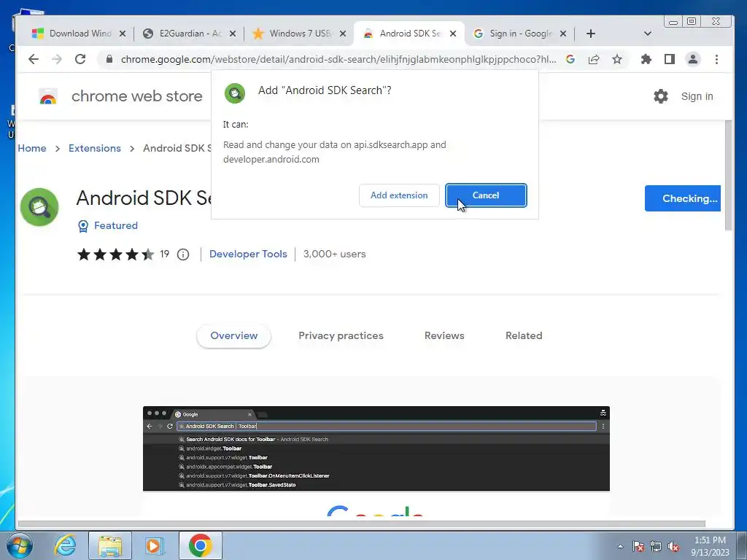This screenshot has height=560, width=747.
Task: Click the Featured badge
Action: pyautogui.click(x=108, y=226)
